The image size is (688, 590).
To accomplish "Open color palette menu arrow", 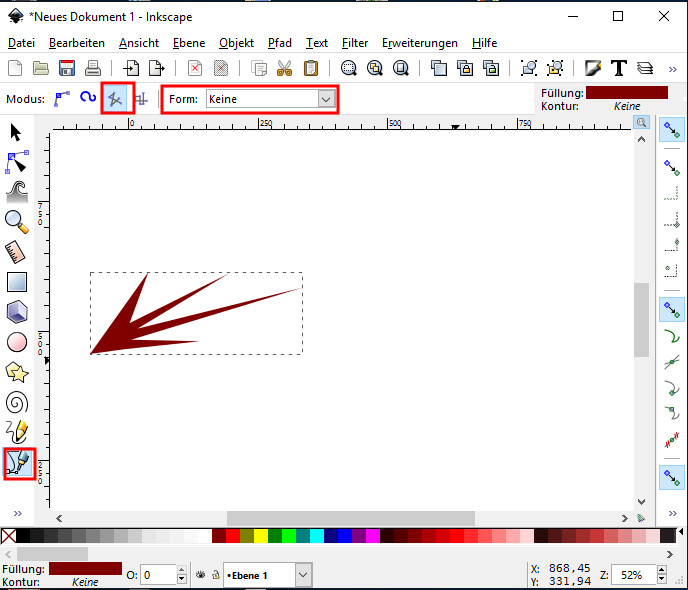I will tap(681, 532).
